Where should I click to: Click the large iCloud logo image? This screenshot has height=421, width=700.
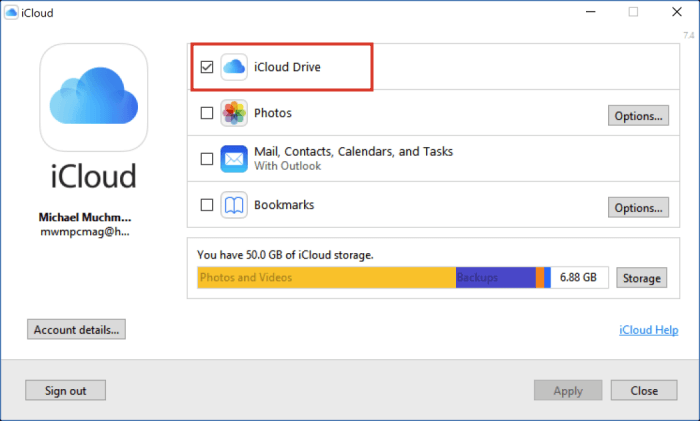tap(93, 98)
